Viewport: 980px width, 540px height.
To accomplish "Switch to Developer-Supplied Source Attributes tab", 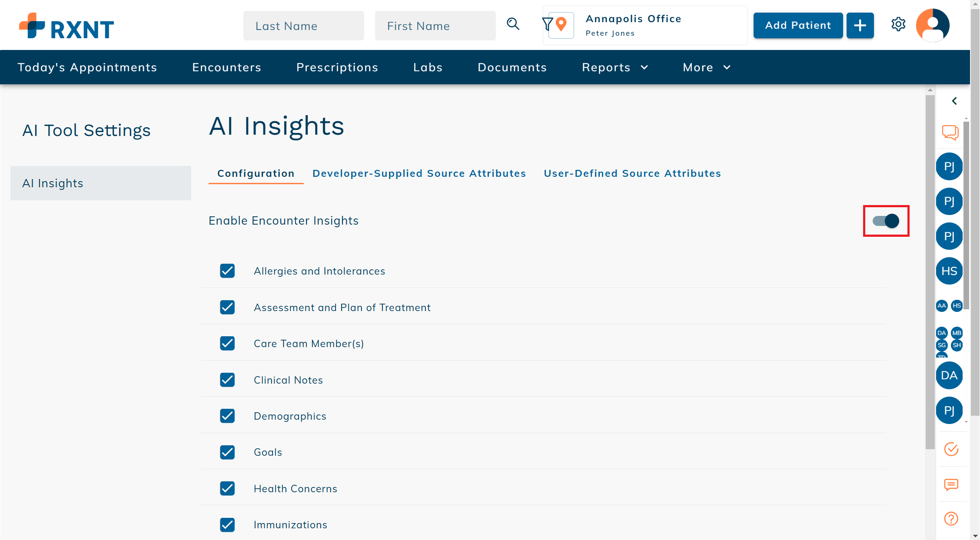I will point(419,173).
